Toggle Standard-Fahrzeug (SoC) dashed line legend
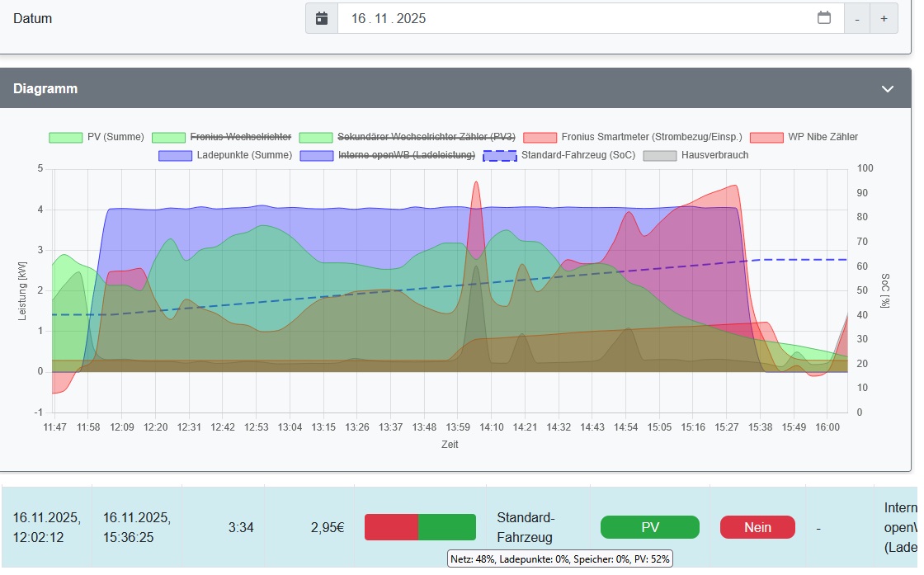 (x=559, y=155)
